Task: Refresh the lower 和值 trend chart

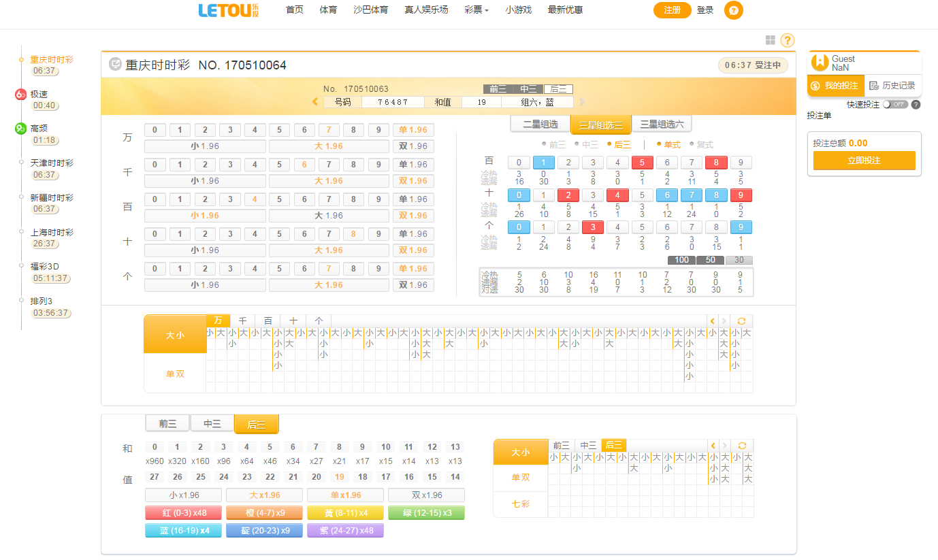Action: 742,445
